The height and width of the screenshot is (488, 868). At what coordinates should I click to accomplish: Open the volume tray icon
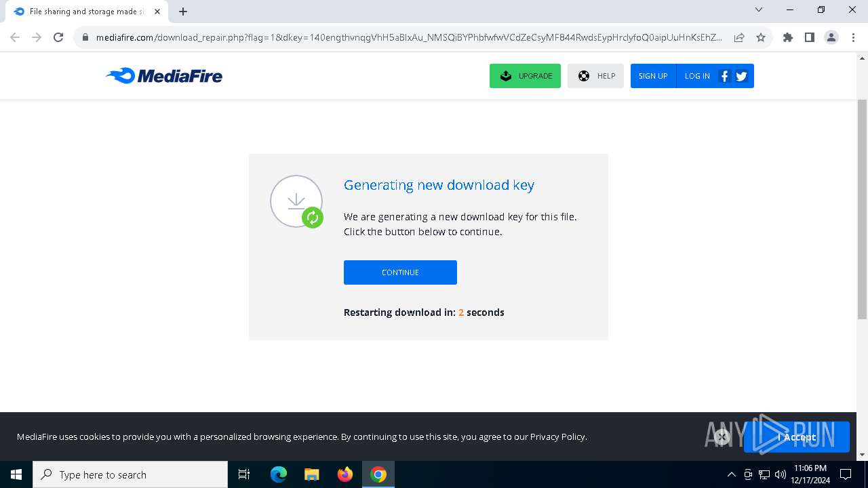coord(780,474)
